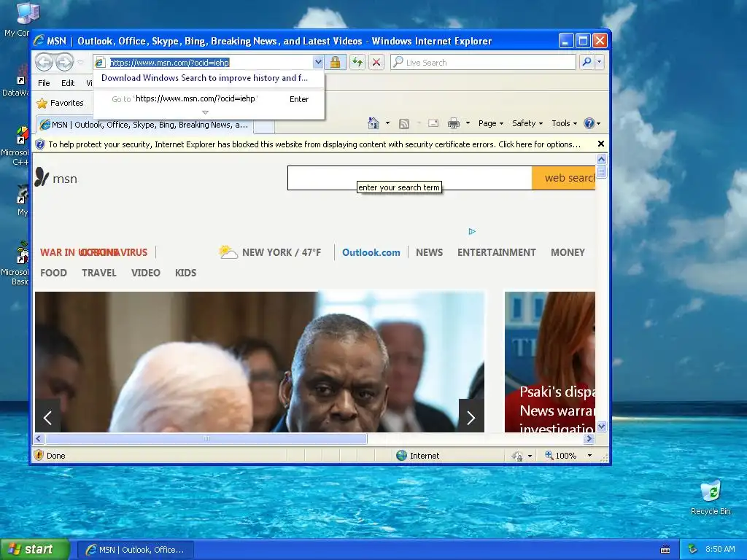Viewport: 747px width, 560px height.
Task: Open a new blank tab
Action: (x=264, y=126)
